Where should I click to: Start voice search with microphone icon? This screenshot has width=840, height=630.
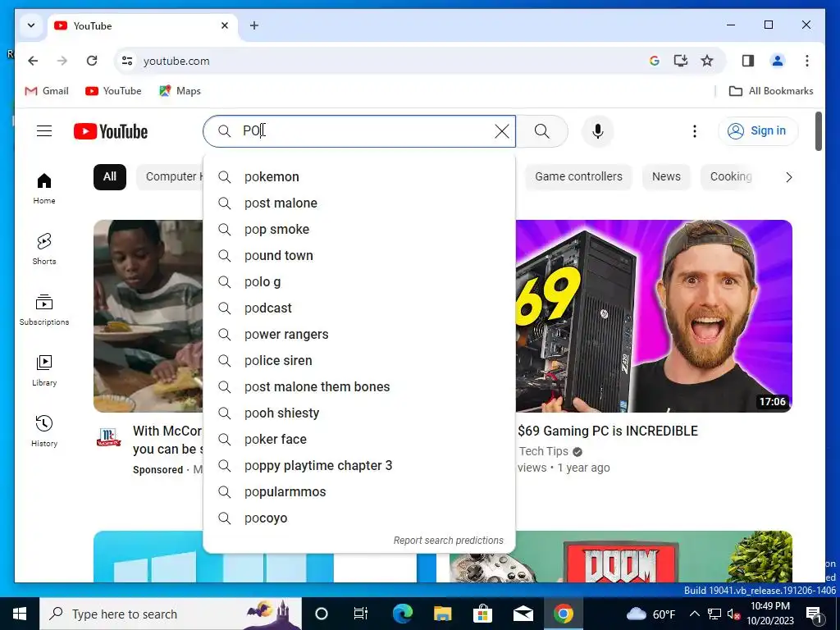[x=598, y=131]
